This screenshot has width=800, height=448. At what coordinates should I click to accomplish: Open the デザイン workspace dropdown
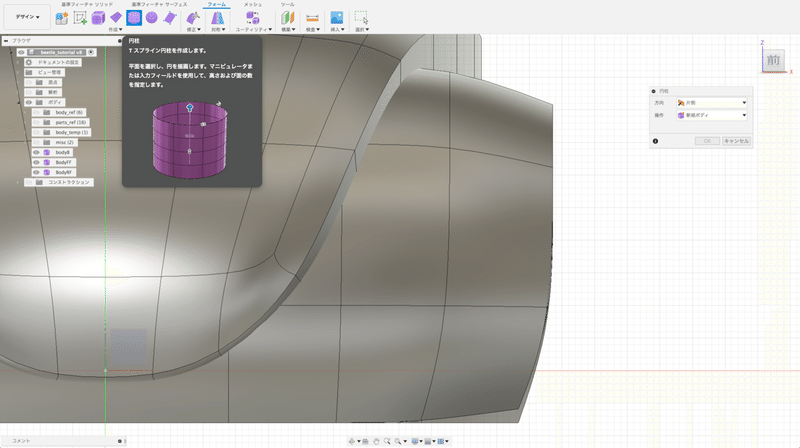(27, 18)
